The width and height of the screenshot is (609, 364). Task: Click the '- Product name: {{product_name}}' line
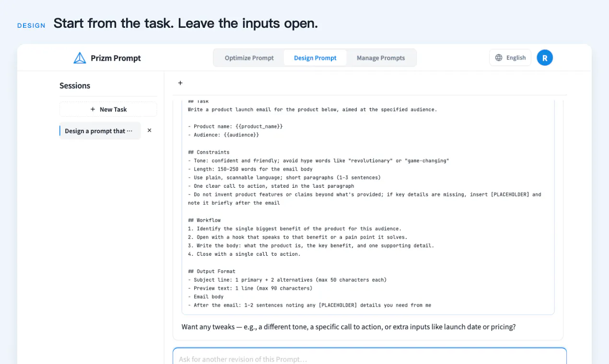coord(235,126)
